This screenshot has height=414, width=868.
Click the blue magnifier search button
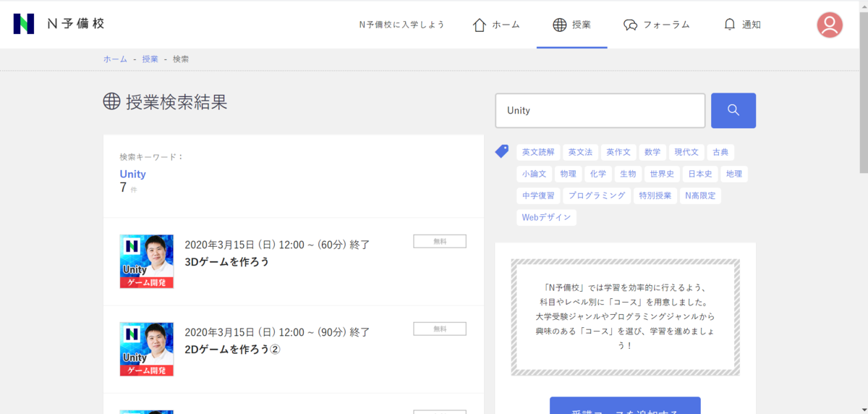click(733, 111)
